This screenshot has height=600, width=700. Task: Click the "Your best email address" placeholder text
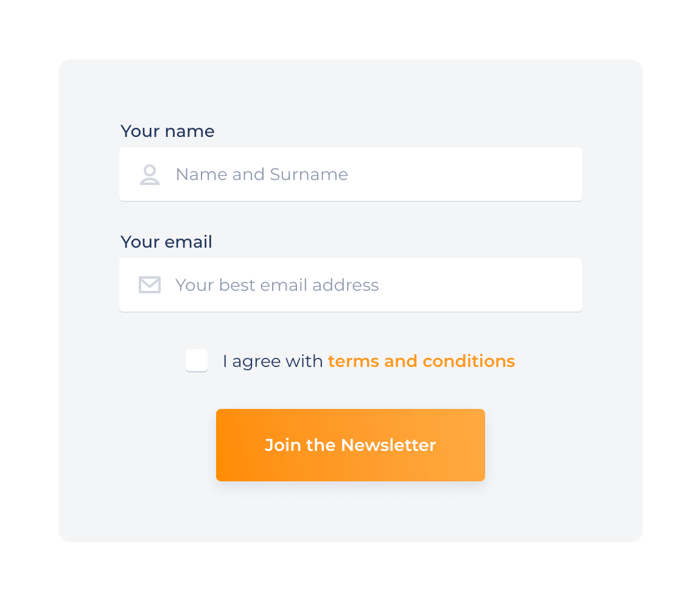click(277, 285)
